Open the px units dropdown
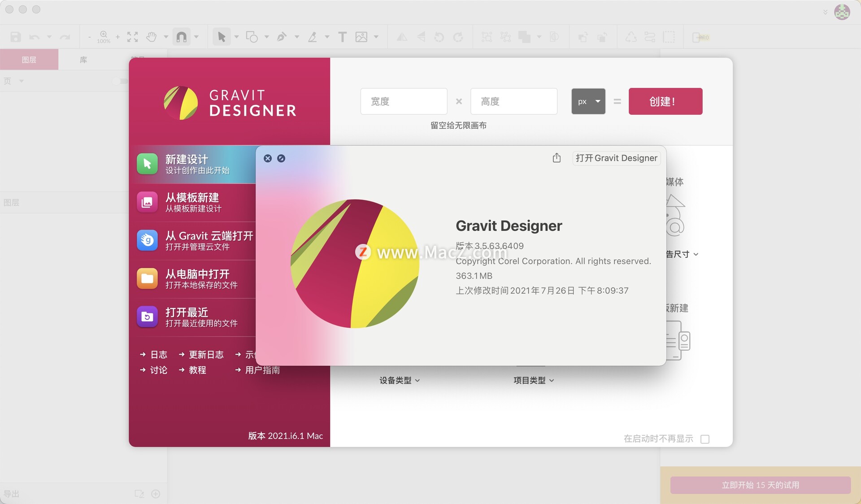Viewport: 861px width, 504px height. tap(588, 101)
